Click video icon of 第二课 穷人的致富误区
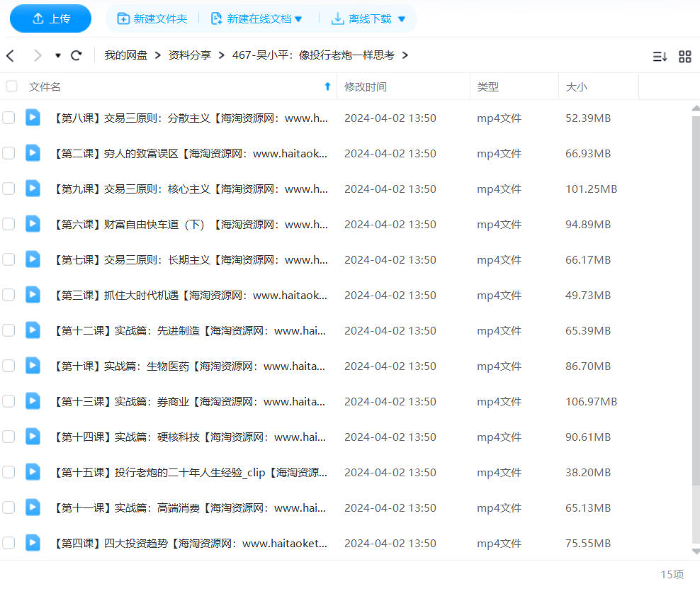Screen dimensions: 700x589 (33, 152)
